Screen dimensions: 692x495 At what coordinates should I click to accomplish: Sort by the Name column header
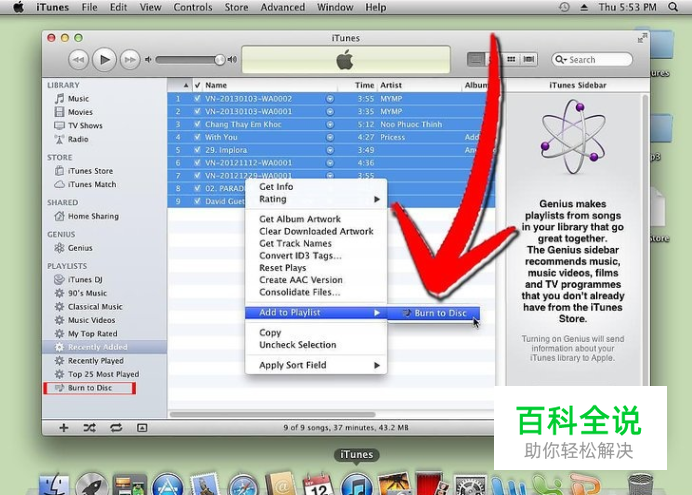(x=270, y=85)
